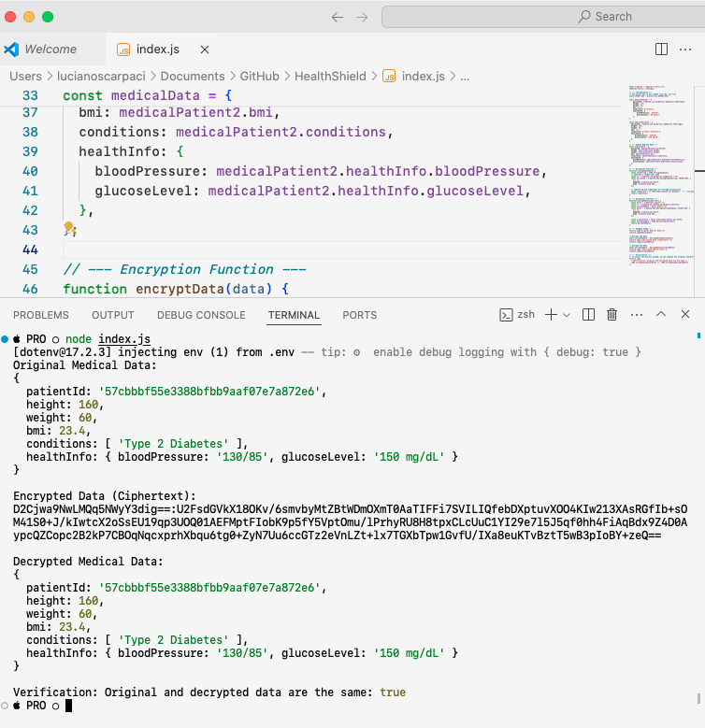The width and height of the screenshot is (705, 728).
Task: Open the PROBLEMS panel tab
Action: click(x=41, y=315)
